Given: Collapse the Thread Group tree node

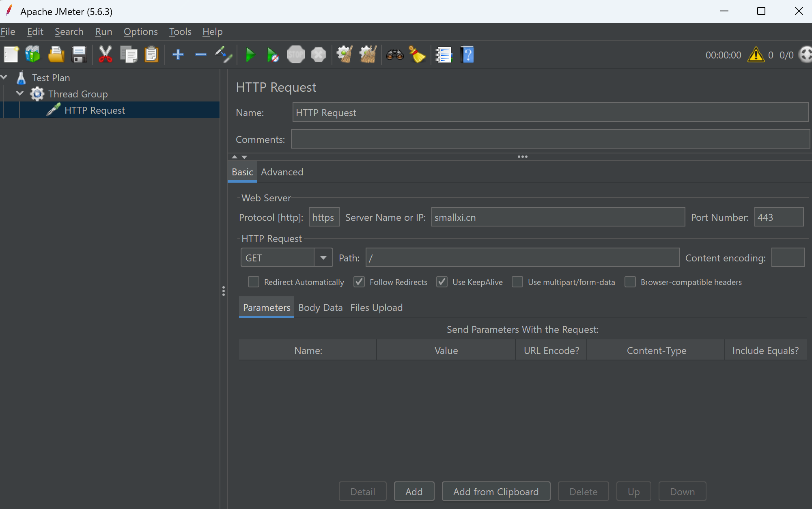Looking at the screenshot, I should coord(20,93).
